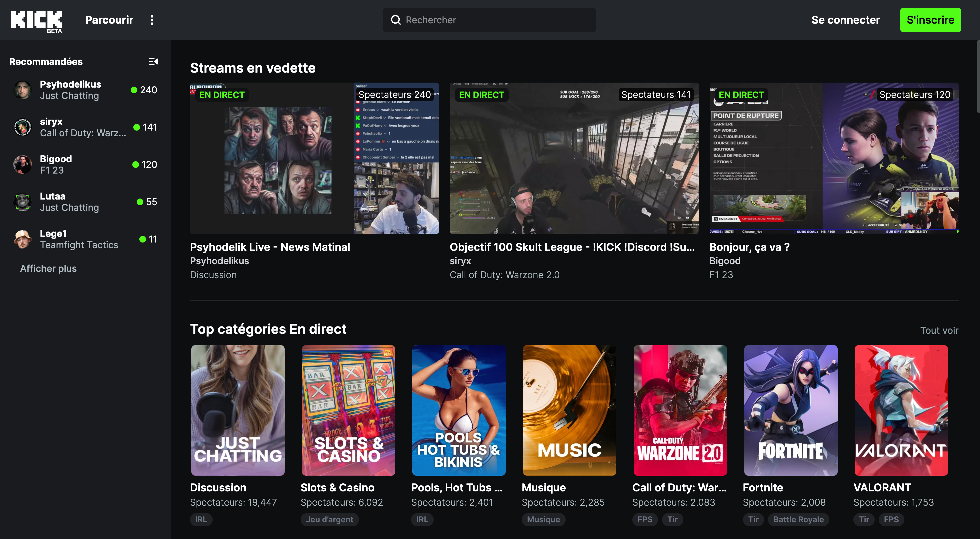980x539 pixels.
Task: Open siryx channel avatar
Action: click(x=22, y=127)
